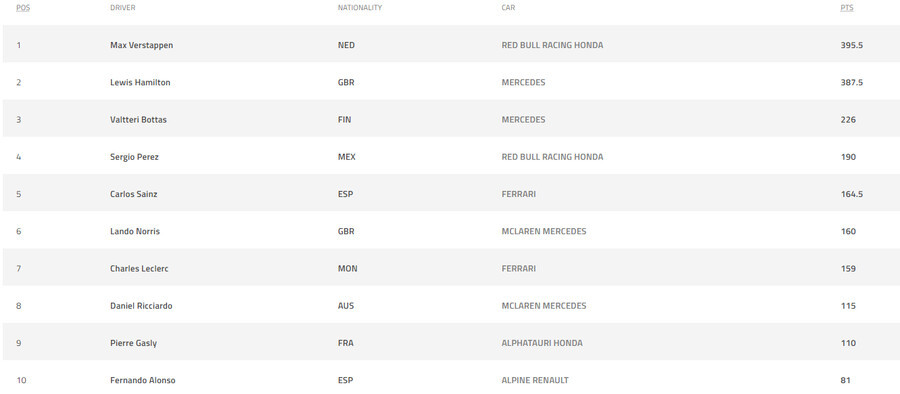900x394 pixels.
Task: Select the 395.5 points cell
Action: click(852, 45)
